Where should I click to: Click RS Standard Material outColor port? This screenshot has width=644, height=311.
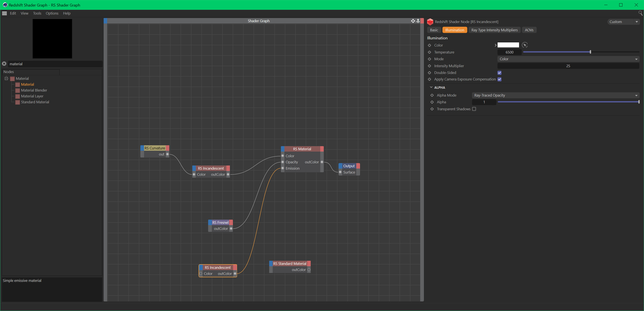[309, 270]
